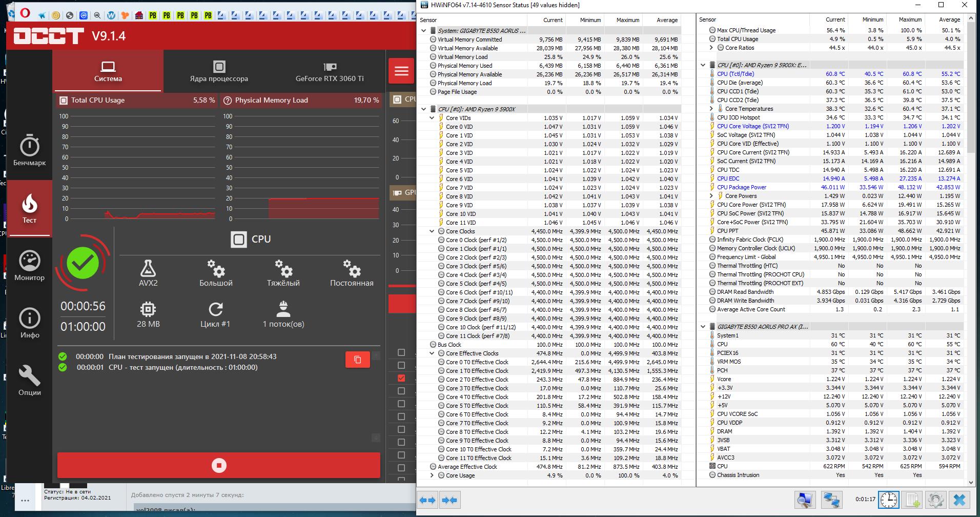Click the Opera logo menu button

tap(25, 14)
